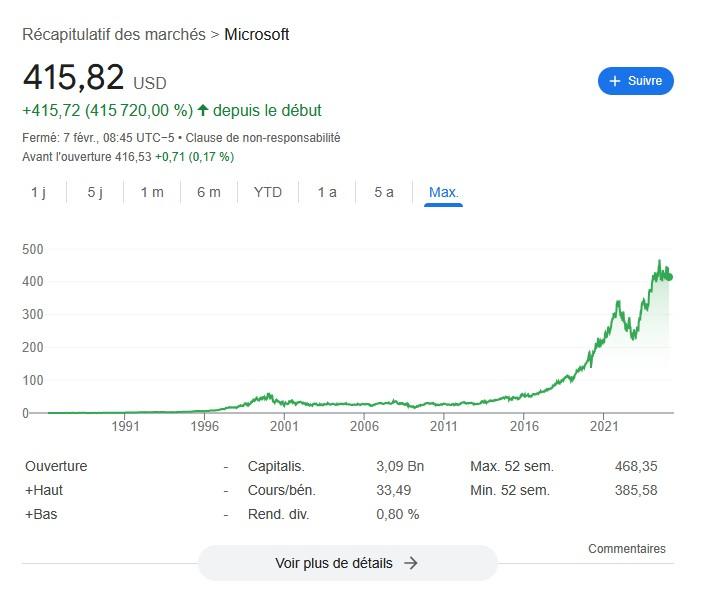
Task: Select the 1 a time range
Action: point(327,192)
